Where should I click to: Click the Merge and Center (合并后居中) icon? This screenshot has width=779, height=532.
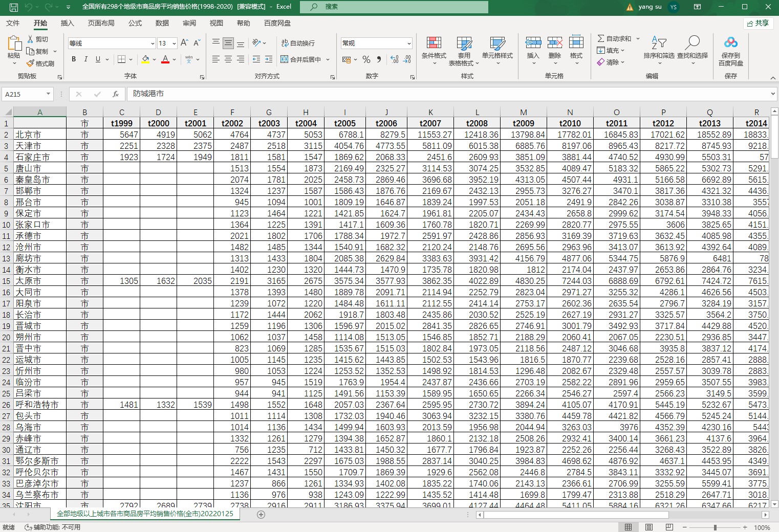pyautogui.click(x=285, y=59)
